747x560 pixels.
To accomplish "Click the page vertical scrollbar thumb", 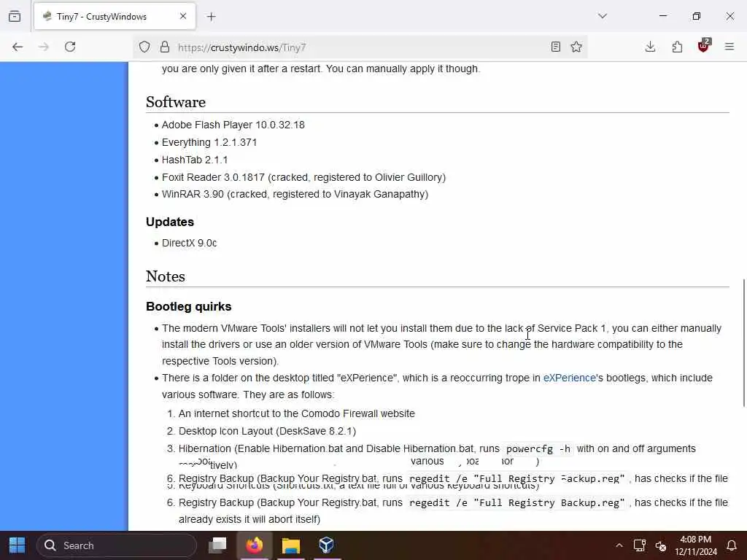I will coord(743,343).
